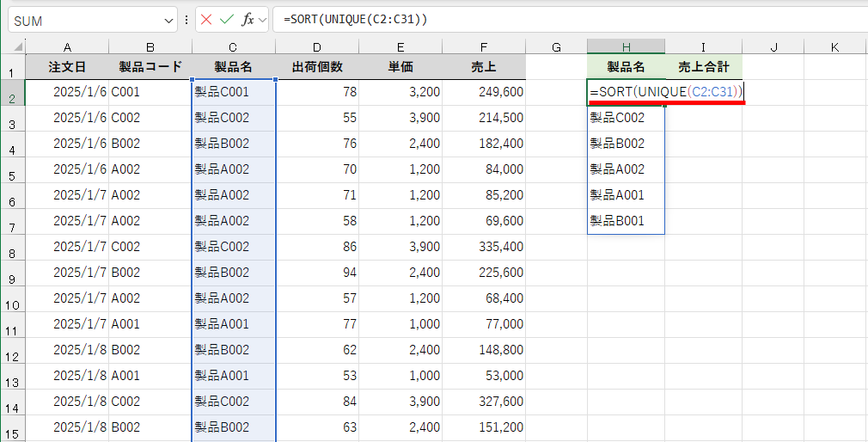Select column F header

coord(484,47)
